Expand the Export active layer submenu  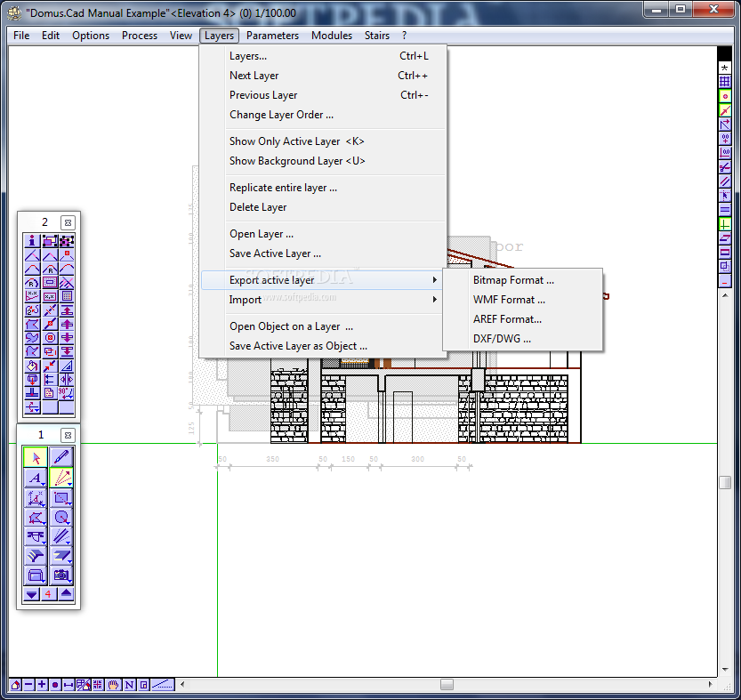(323, 280)
